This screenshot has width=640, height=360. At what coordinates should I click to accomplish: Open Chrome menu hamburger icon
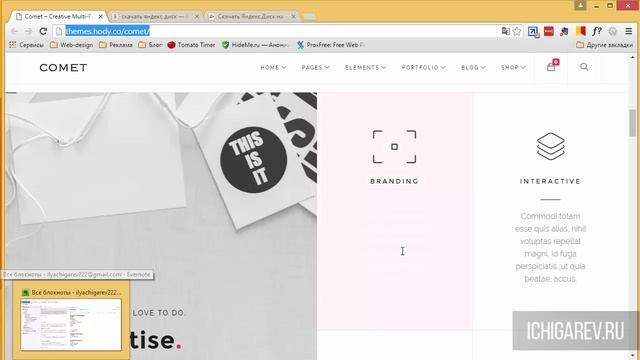629,31
